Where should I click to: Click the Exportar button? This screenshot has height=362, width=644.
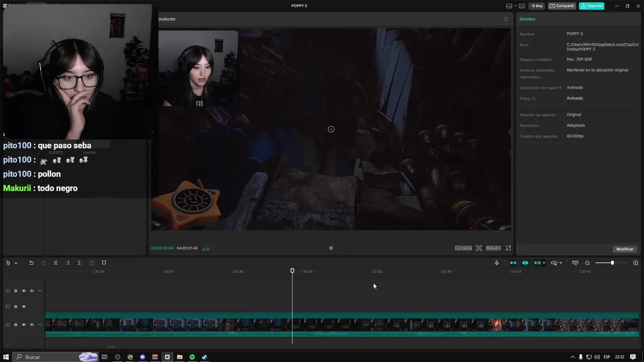[x=592, y=6]
